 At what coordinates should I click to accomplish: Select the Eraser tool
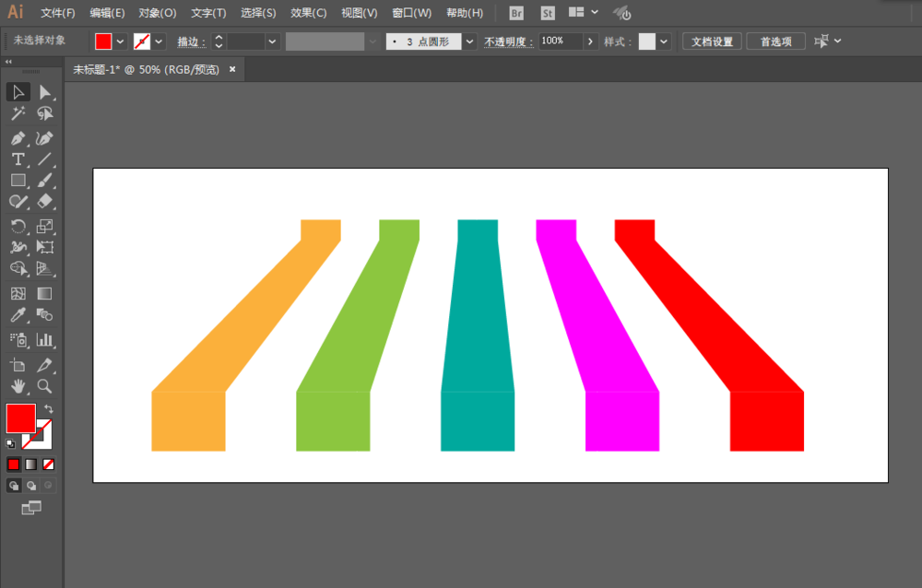point(44,202)
